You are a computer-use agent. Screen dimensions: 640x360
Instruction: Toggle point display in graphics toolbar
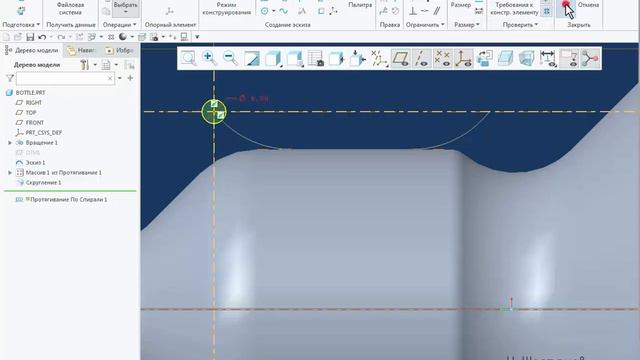pos(442,59)
